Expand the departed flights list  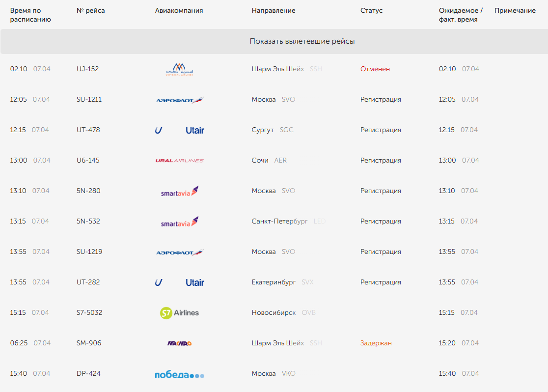[302, 41]
